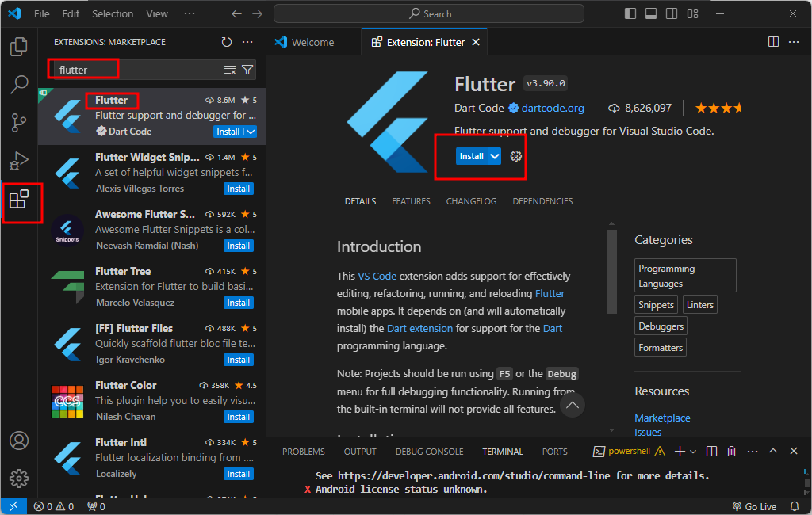Go forward using navigation arrow

click(258, 14)
